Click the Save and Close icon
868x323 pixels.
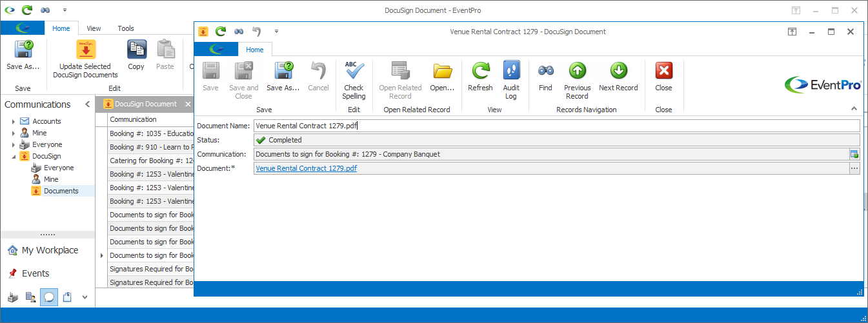243,71
